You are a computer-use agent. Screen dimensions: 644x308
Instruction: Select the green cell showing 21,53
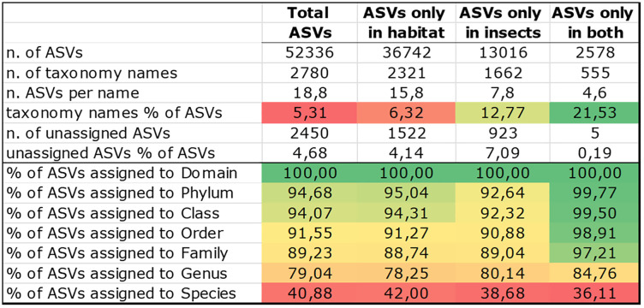coord(594,112)
